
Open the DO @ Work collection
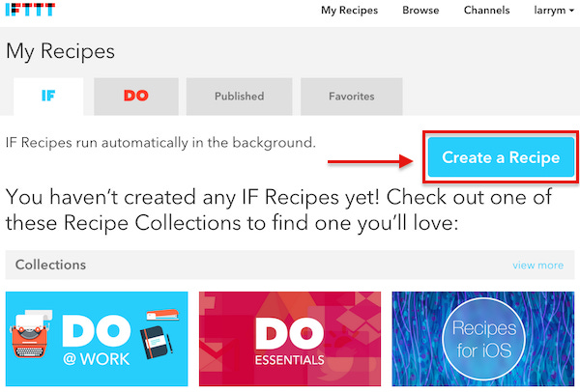[x=97, y=339]
